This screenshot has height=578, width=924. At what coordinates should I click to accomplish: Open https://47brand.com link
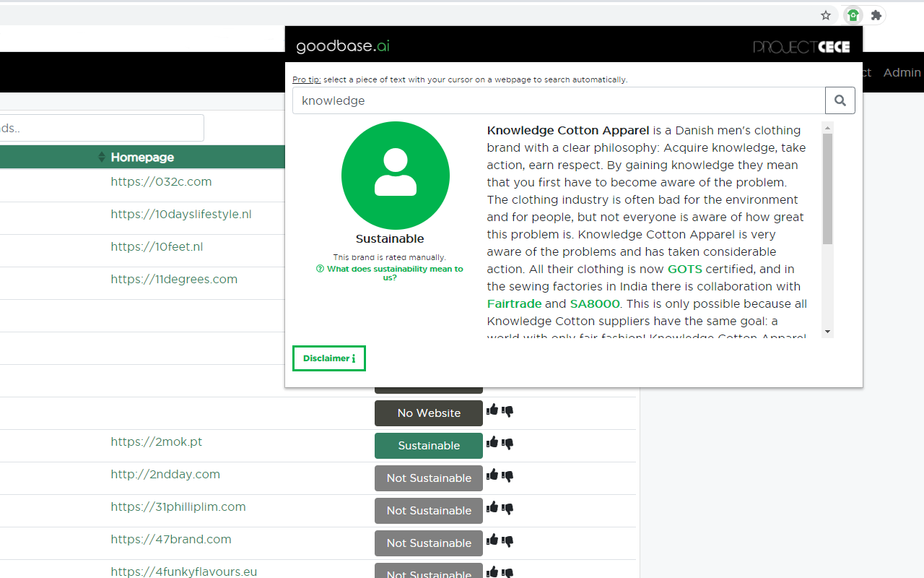(x=171, y=539)
